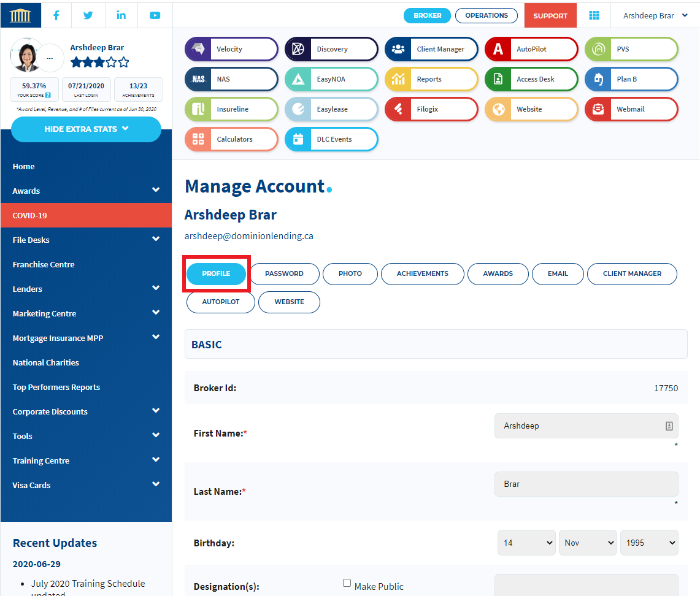Check the Make Public checkbox for Designations
Viewport: 700px width, 596px height.
coord(347,583)
